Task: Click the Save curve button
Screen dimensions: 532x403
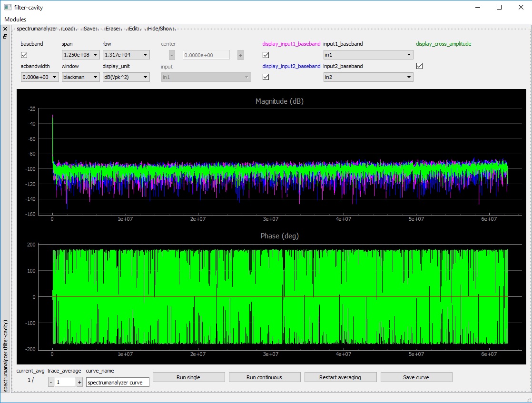Action: pyautogui.click(x=416, y=377)
